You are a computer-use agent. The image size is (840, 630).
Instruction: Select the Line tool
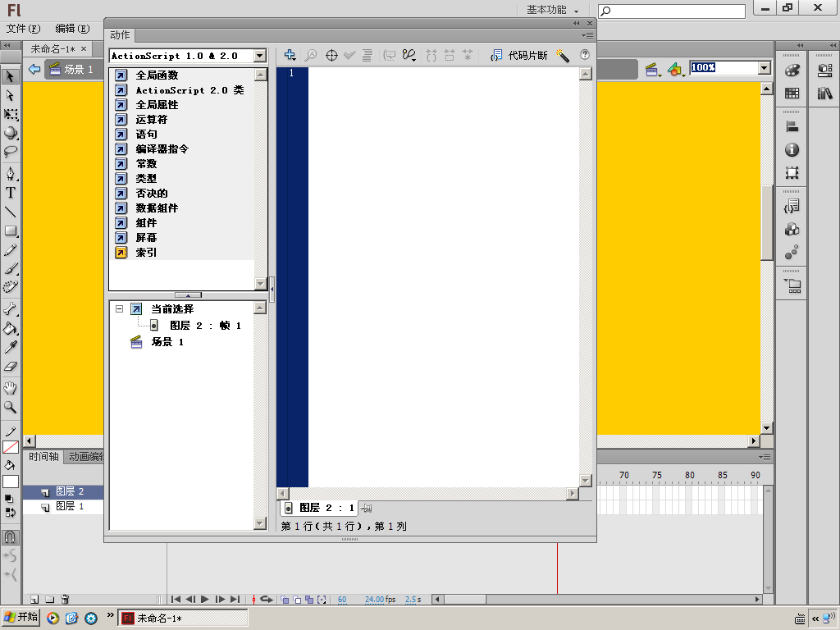(x=10, y=212)
